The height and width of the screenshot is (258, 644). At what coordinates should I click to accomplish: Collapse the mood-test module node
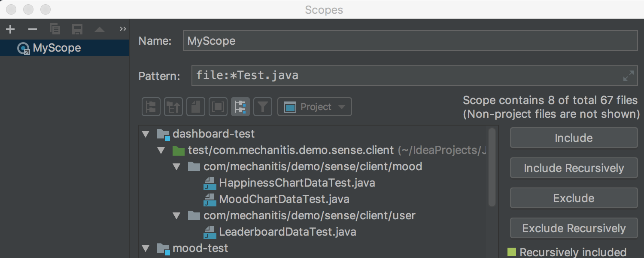pyautogui.click(x=146, y=249)
